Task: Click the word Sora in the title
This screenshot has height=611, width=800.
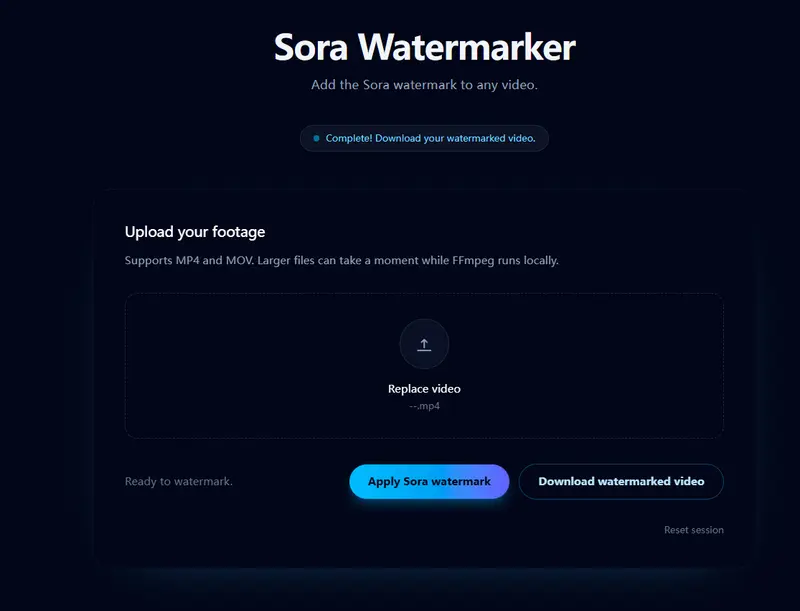Action: [x=311, y=47]
